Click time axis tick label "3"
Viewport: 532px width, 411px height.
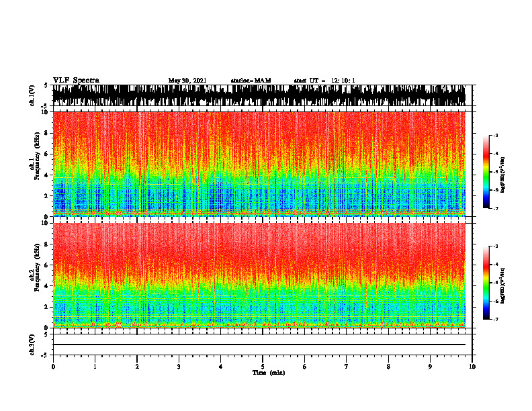[179, 367]
